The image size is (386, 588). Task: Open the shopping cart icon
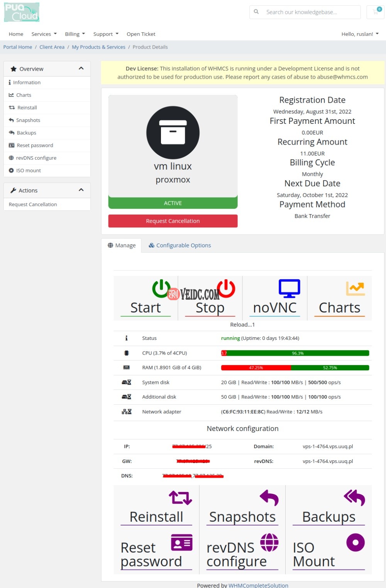click(376, 12)
